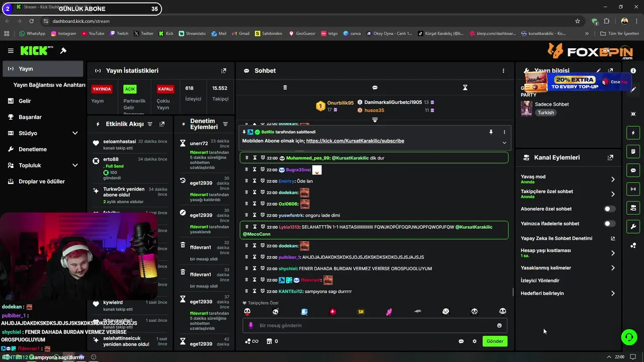Click the shop icon below message box
The height and width of the screenshot is (362, 644).
click(269, 341)
